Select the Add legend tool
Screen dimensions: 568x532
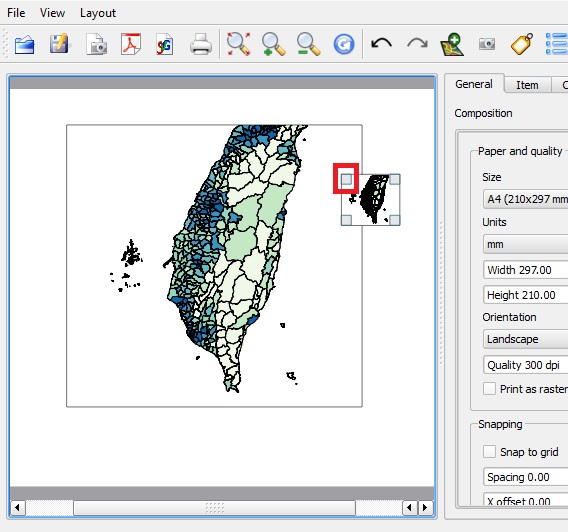pyautogui.click(x=556, y=44)
